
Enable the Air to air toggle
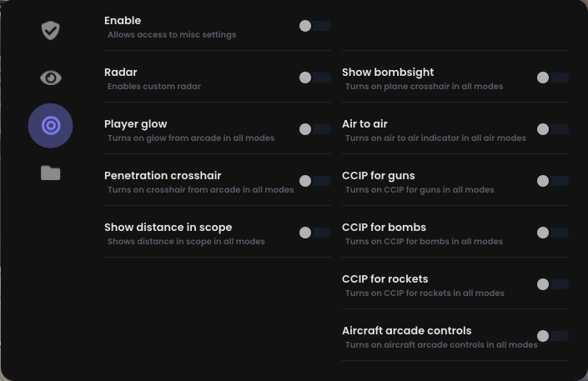tap(552, 130)
